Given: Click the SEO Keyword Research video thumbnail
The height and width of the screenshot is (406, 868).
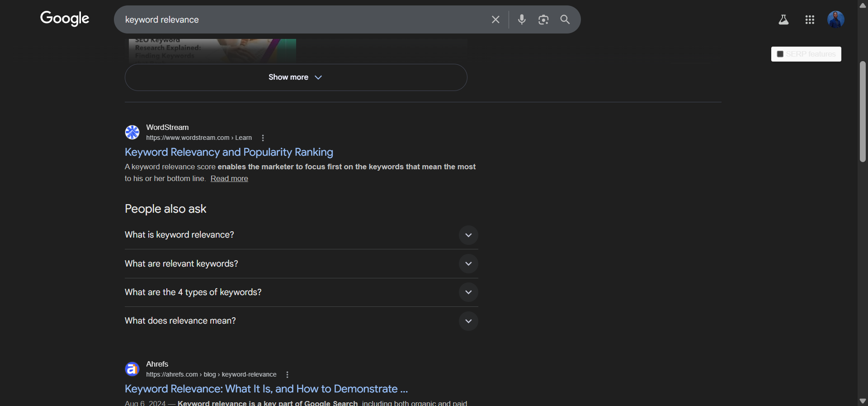Looking at the screenshot, I should pos(212,51).
